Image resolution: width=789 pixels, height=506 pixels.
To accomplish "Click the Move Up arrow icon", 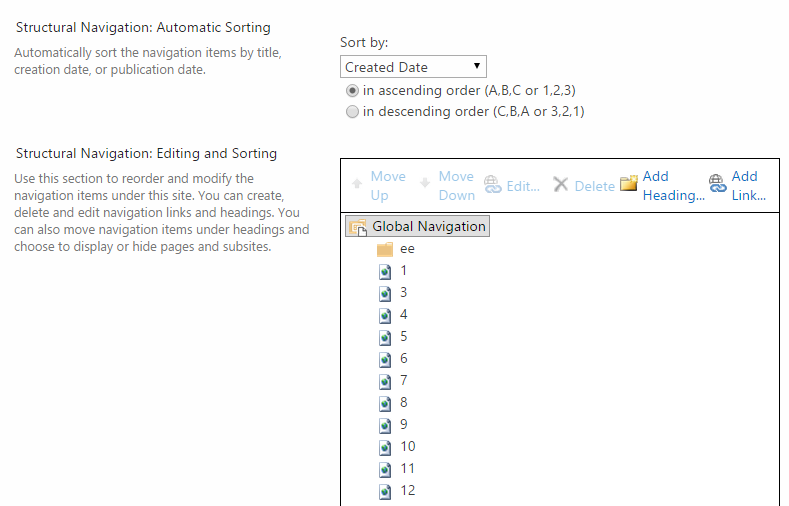I will click(x=357, y=184).
